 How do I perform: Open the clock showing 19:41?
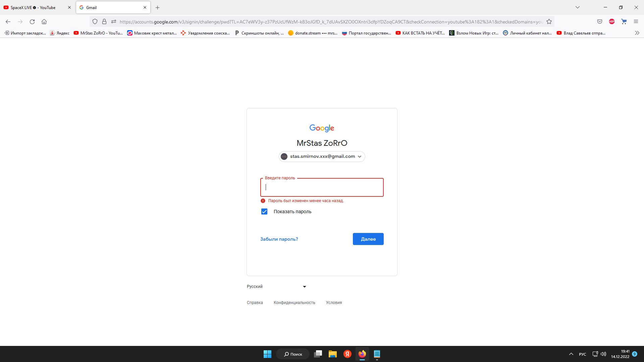click(x=620, y=354)
